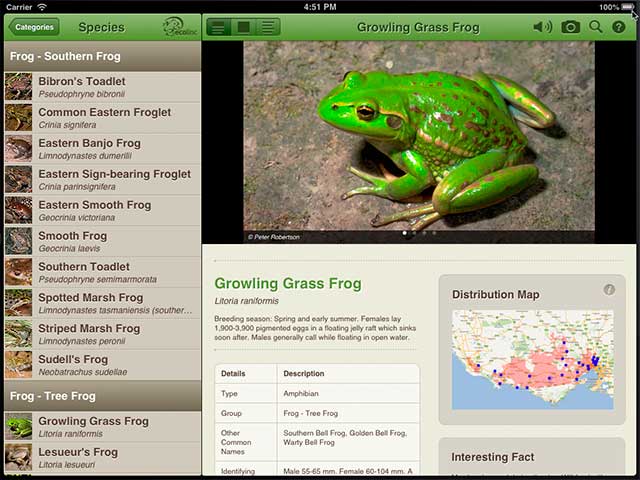Tap the ecolinc logo in Species header
The image size is (640, 480).
point(180,27)
